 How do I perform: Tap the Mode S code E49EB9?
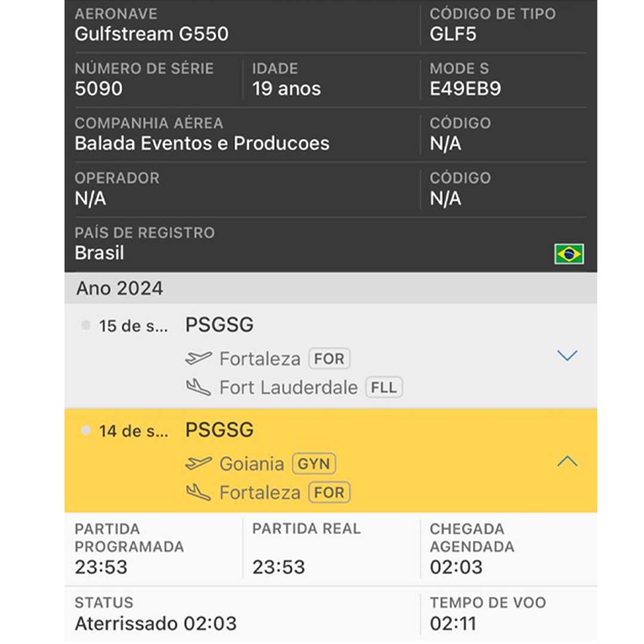[465, 89]
